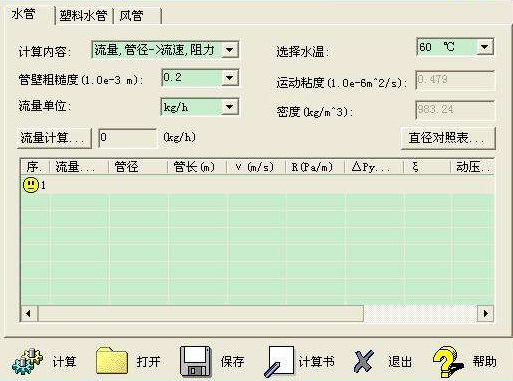The height and width of the screenshot is (381, 513).
Task: Click the 密度 field showing 983.24
Action: [x=455, y=110]
